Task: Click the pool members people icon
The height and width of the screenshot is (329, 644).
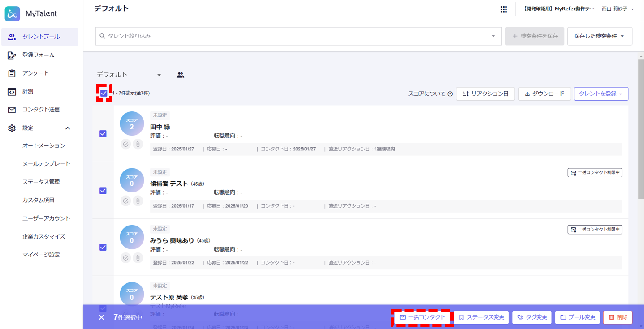Action: click(180, 75)
